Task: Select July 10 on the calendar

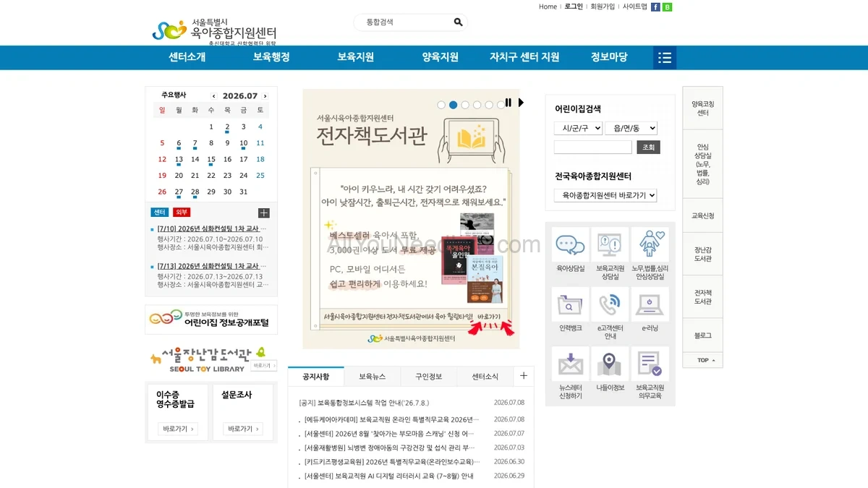Action: tap(244, 143)
